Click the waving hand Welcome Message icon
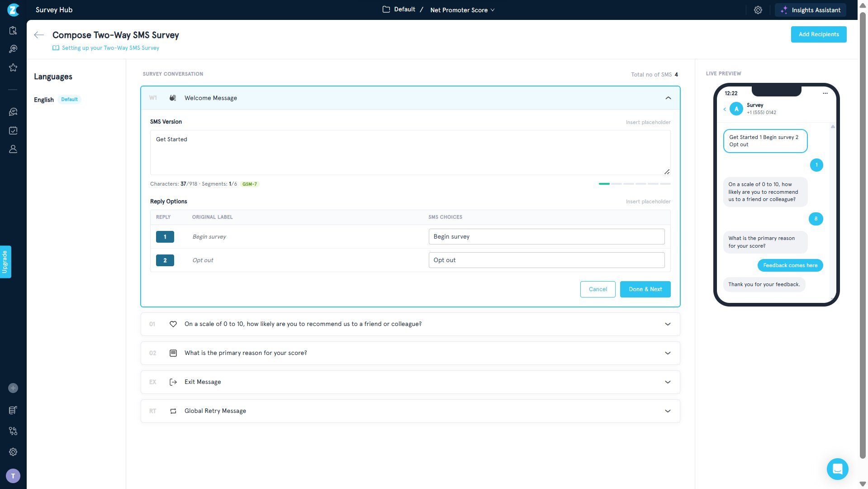The image size is (868, 489). tap(173, 98)
